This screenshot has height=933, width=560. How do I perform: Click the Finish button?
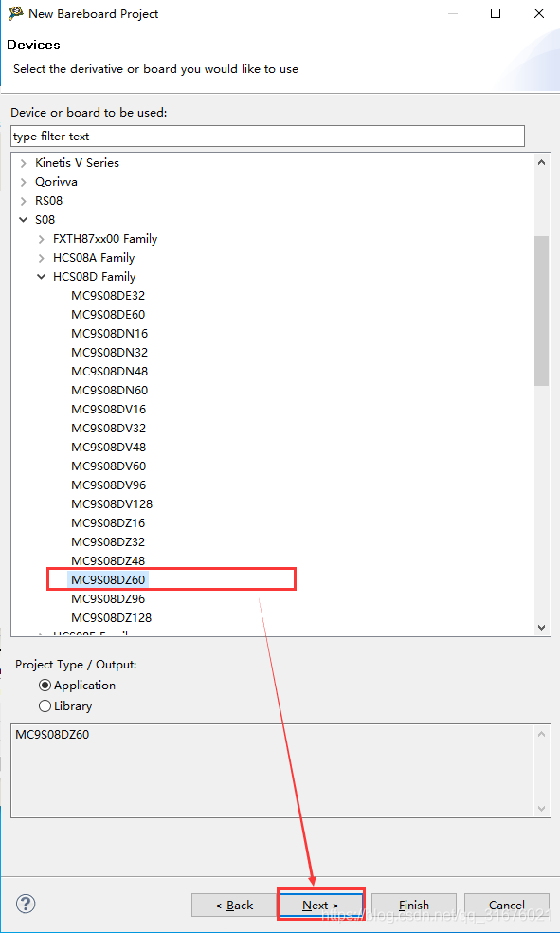point(414,906)
